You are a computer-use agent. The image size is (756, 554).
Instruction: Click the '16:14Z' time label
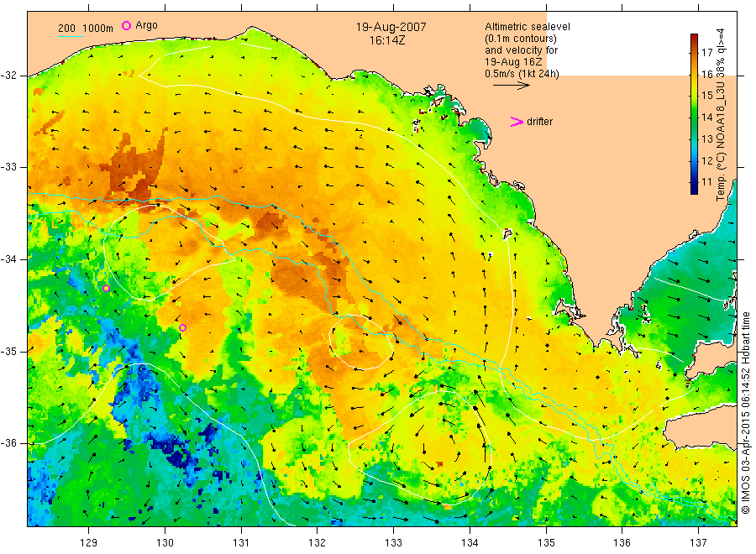[x=387, y=41]
